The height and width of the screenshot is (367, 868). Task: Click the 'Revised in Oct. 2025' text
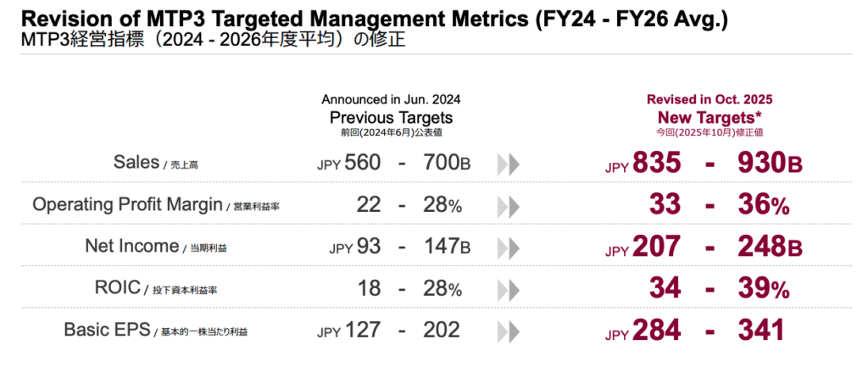pyautogui.click(x=709, y=99)
